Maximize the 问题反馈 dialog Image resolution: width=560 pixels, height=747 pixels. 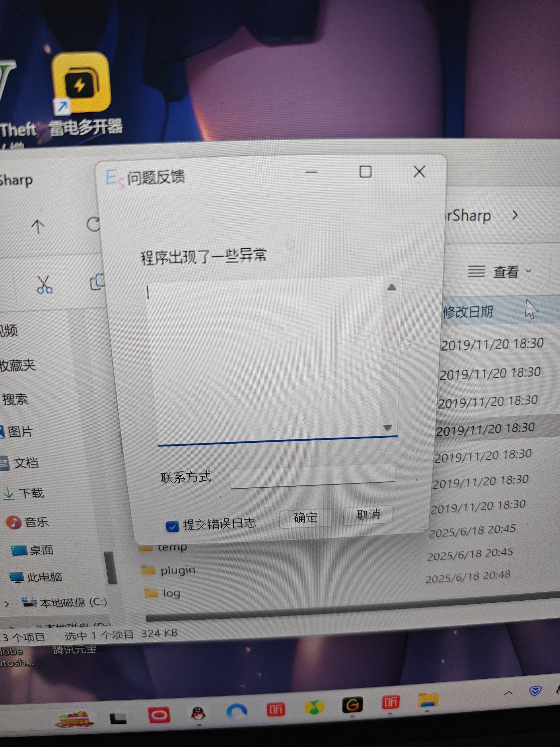coord(365,172)
